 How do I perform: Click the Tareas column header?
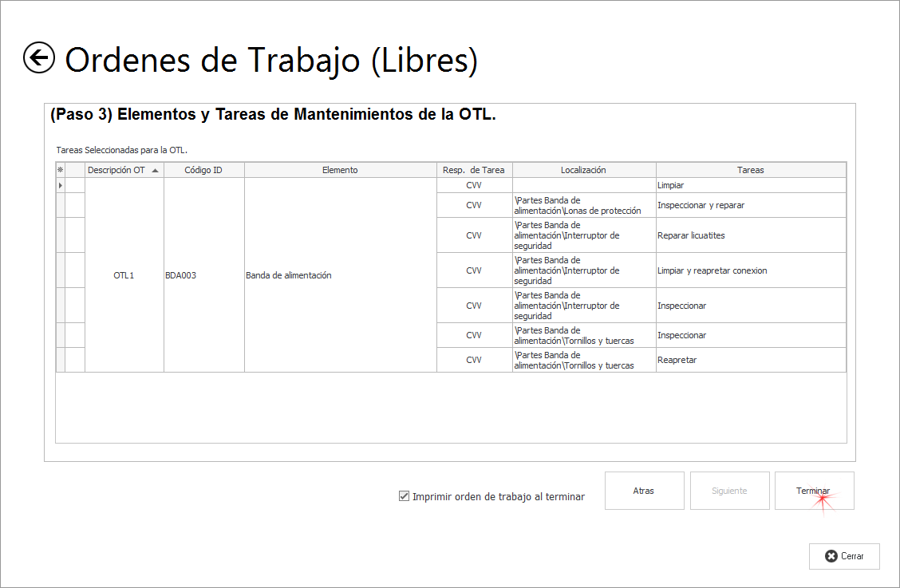pyautogui.click(x=750, y=170)
